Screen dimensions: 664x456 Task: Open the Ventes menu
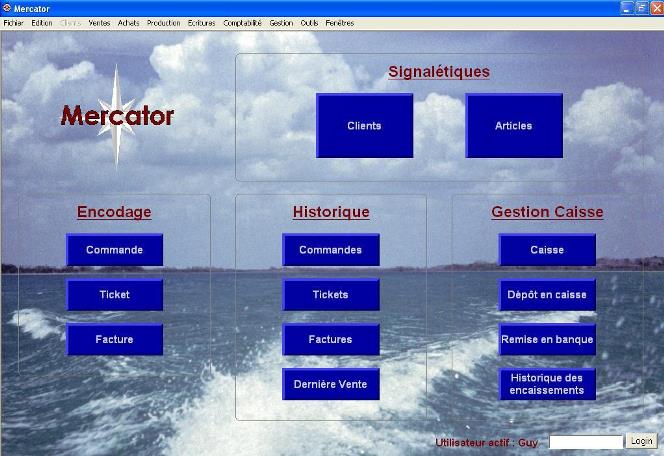(x=100, y=22)
